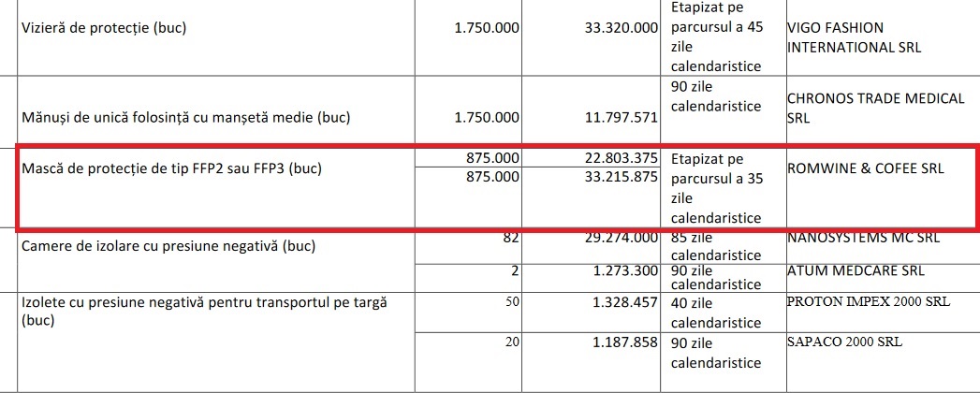Image resolution: width=980 pixels, height=393 pixels.
Task: Click the quantity 50
Action: coord(513,302)
